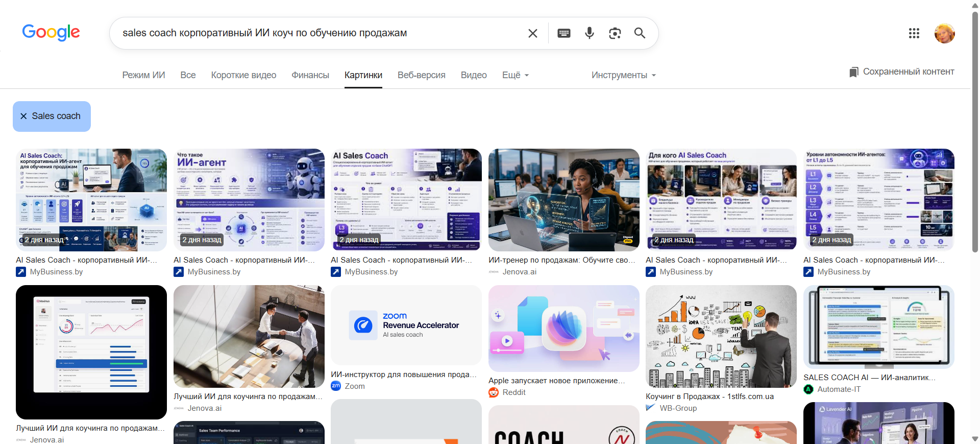Expand the Ещё dropdown menu

pos(516,75)
